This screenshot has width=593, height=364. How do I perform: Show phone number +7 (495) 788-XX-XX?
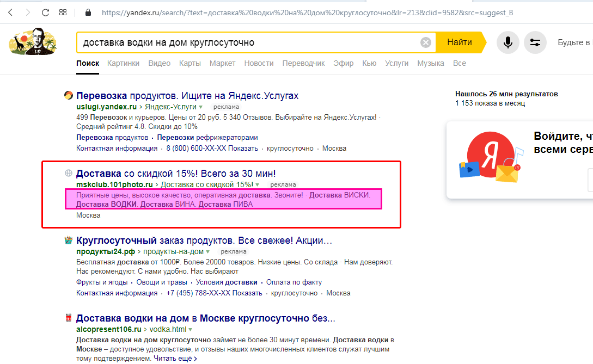pyautogui.click(x=214, y=293)
